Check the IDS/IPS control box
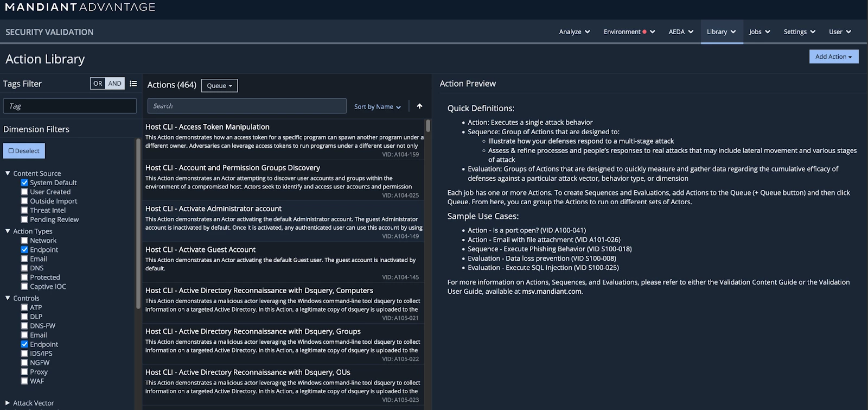Screen dimensions: 868x410 (24, 353)
